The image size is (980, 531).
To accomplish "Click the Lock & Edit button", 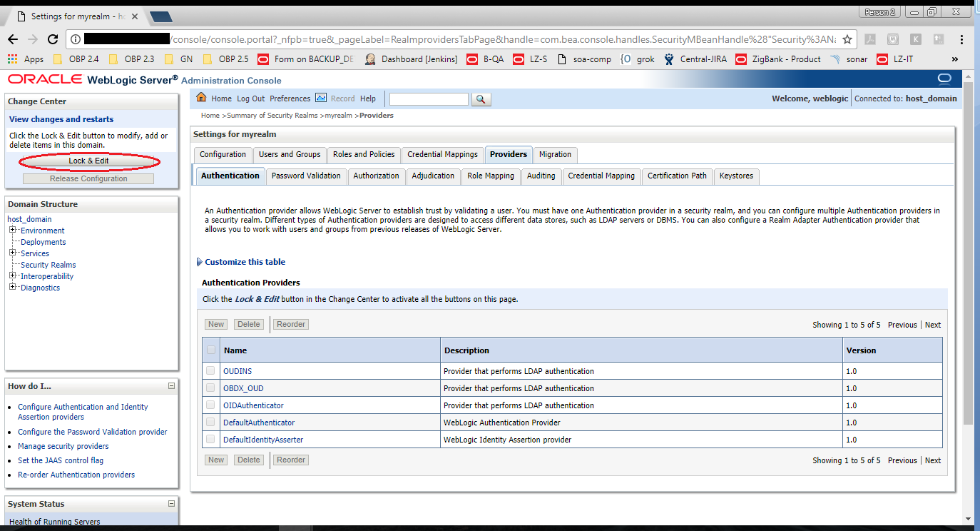I will point(88,161).
